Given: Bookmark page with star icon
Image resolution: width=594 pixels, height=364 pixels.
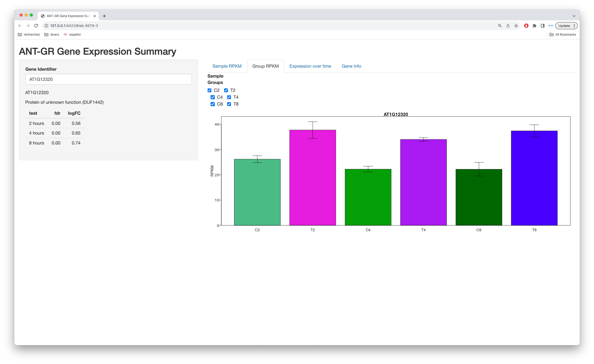Looking at the screenshot, I should pos(516,26).
